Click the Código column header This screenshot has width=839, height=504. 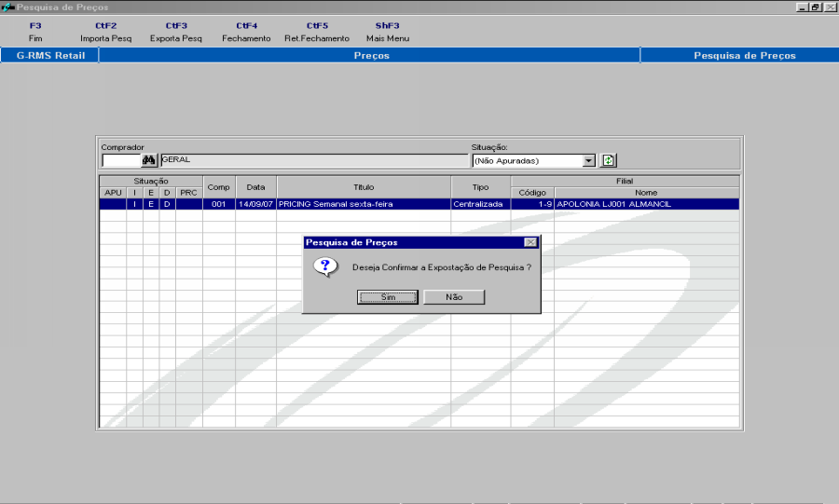(x=532, y=193)
